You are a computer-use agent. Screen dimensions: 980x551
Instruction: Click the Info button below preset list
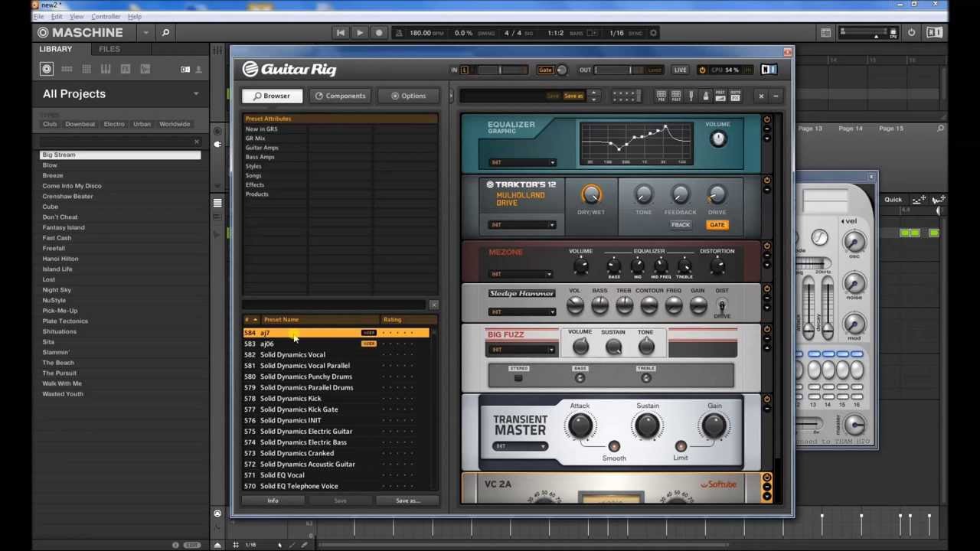[273, 500]
